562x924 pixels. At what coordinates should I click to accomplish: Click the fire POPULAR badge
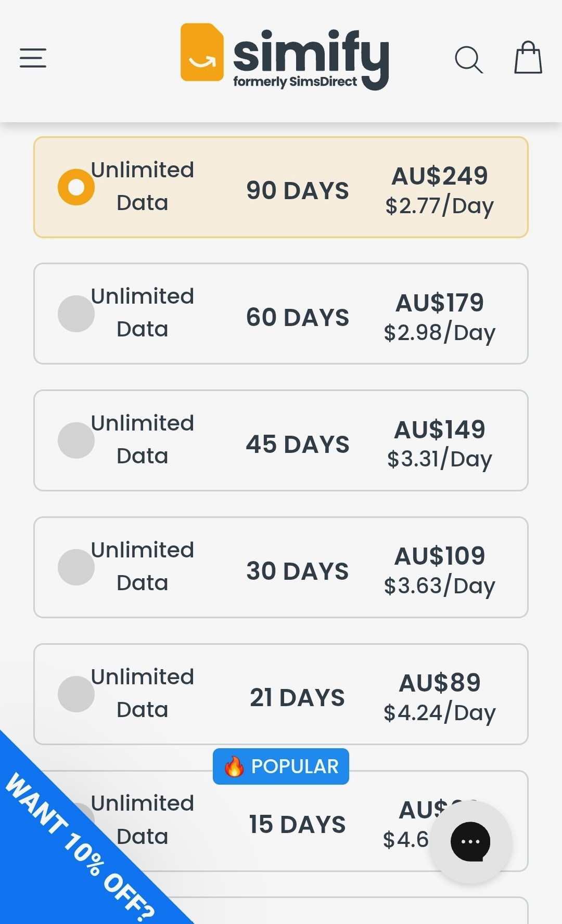(281, 766)
